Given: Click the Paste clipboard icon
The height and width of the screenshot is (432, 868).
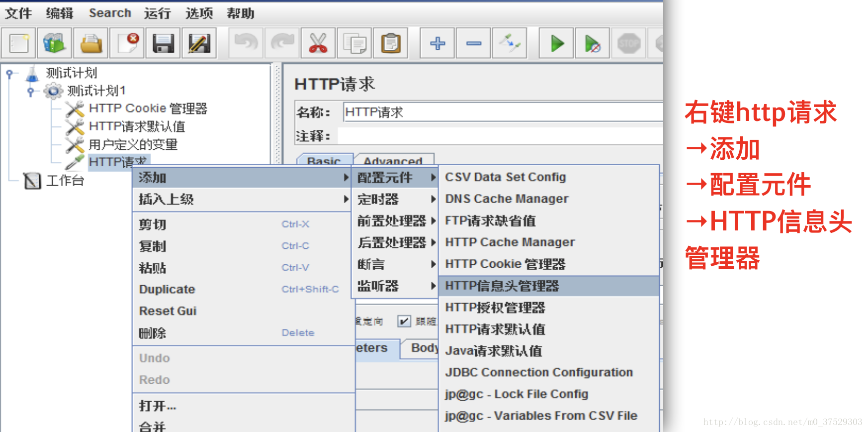Looking at the screenshot, I should 391,43.
